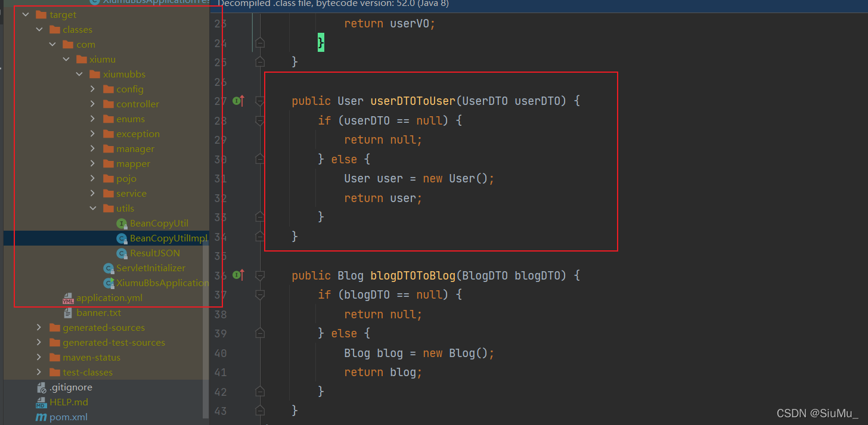
Task: Click the maven-status folder icon
Action: [55, 358]
